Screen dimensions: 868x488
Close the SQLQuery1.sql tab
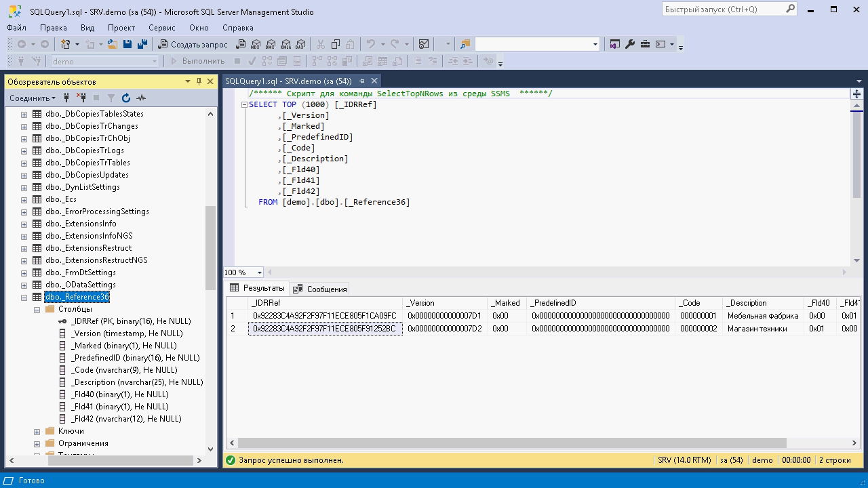click(374, 81)
